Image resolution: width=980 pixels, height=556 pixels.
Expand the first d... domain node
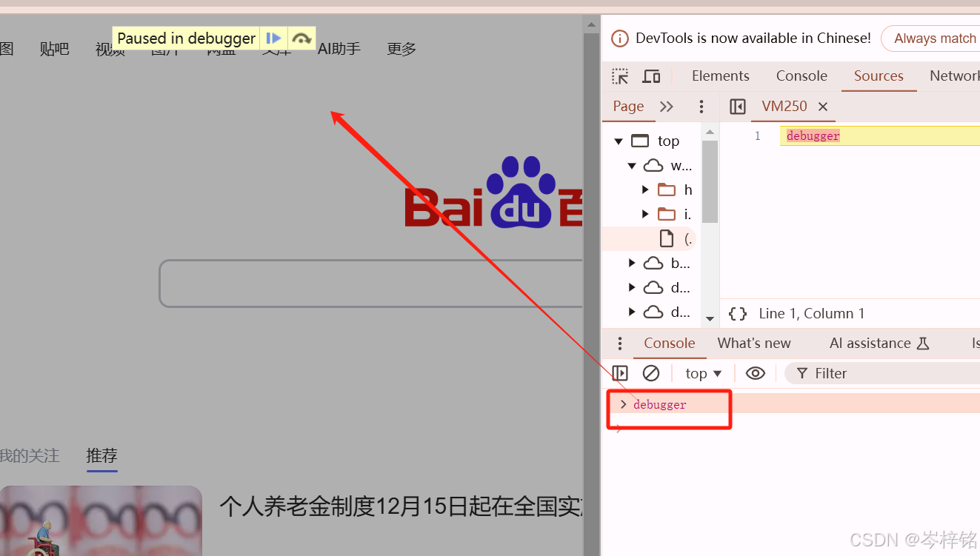(x=632, y=287)
